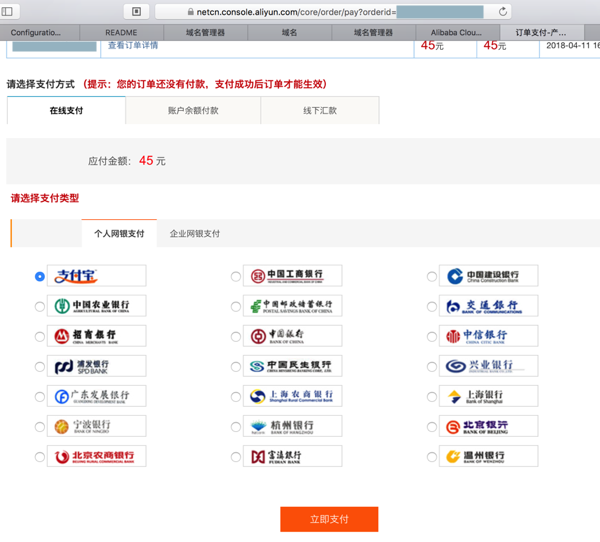Select radio button for 温州银行
Screen dimensions: 600x542
432,457
